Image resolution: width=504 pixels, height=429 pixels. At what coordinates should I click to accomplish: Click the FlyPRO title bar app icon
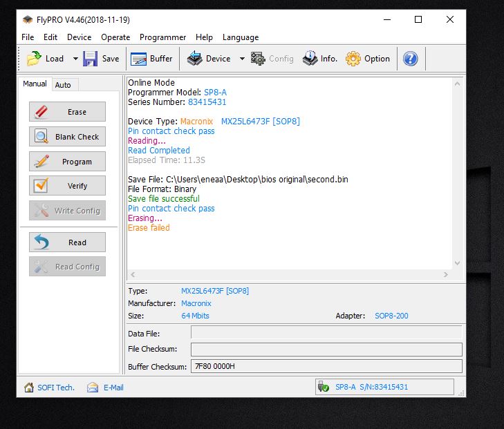(x=28, y=19)
